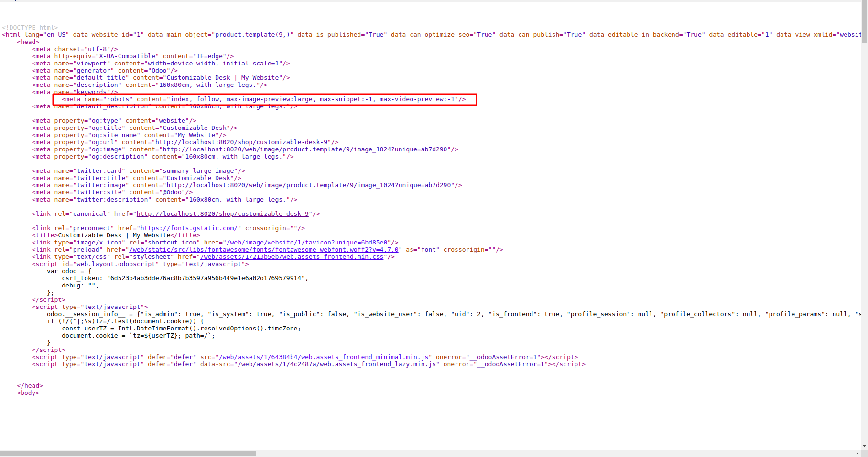Click the document.cookie assignment line
This screenshot has width=868, height=457.
tap(138, 336)
